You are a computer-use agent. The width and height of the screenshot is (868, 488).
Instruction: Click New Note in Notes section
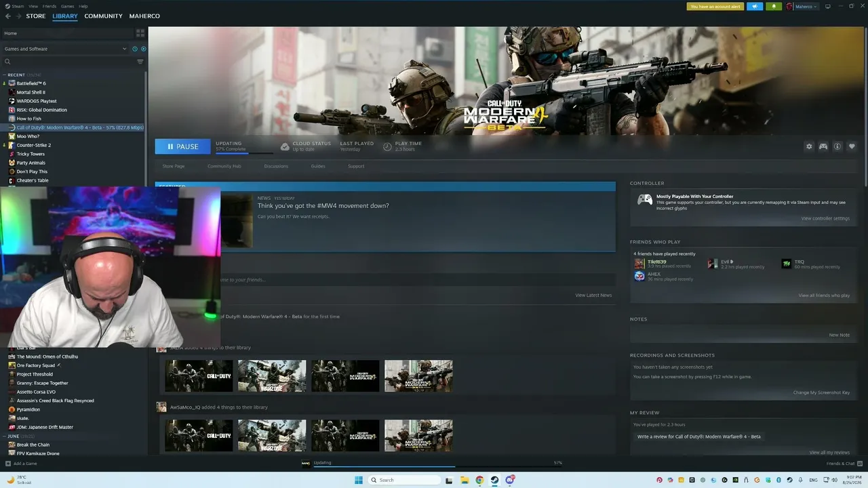tap(839, 335)
